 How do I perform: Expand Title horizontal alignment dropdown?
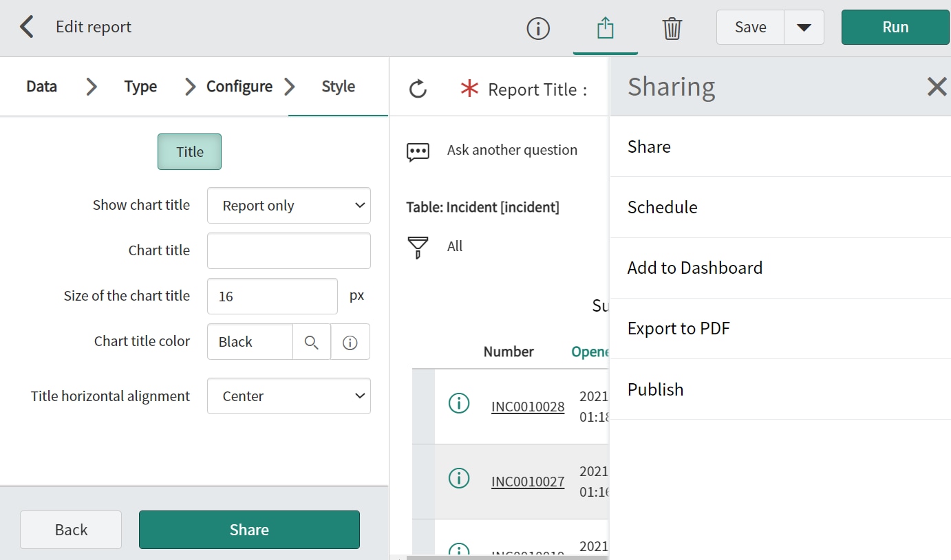coord(289,396)
